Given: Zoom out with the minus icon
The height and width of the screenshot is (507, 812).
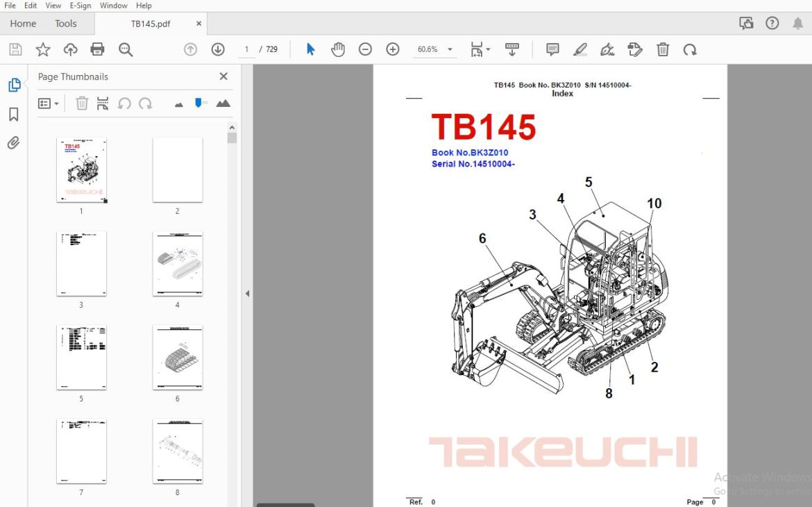Looking at the screenshot, I should click(x=365, y=50).
